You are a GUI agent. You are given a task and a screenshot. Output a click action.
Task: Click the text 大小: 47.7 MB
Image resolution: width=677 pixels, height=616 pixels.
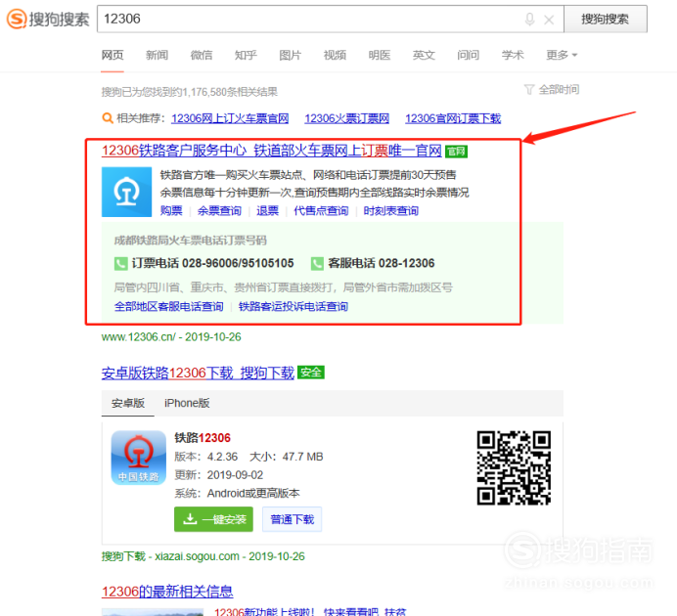(287, 457)
